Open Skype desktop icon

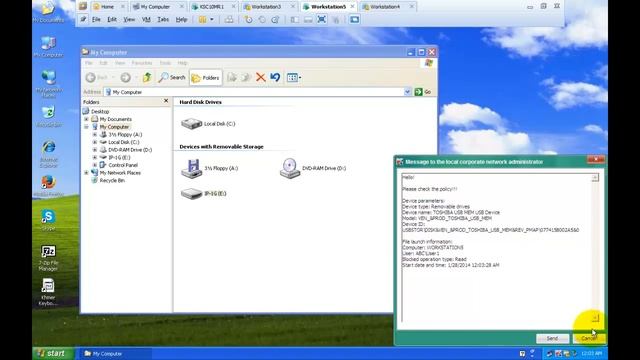point(49,220)
